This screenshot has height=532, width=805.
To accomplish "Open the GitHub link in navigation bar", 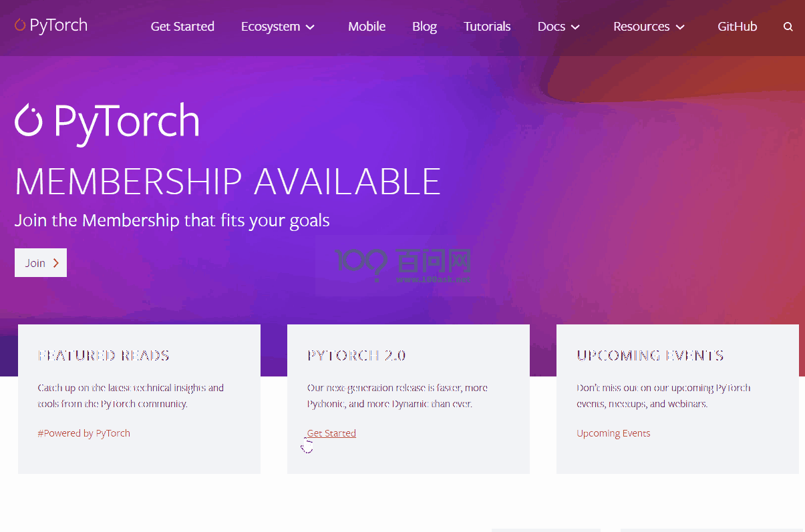I will (737, 27).
